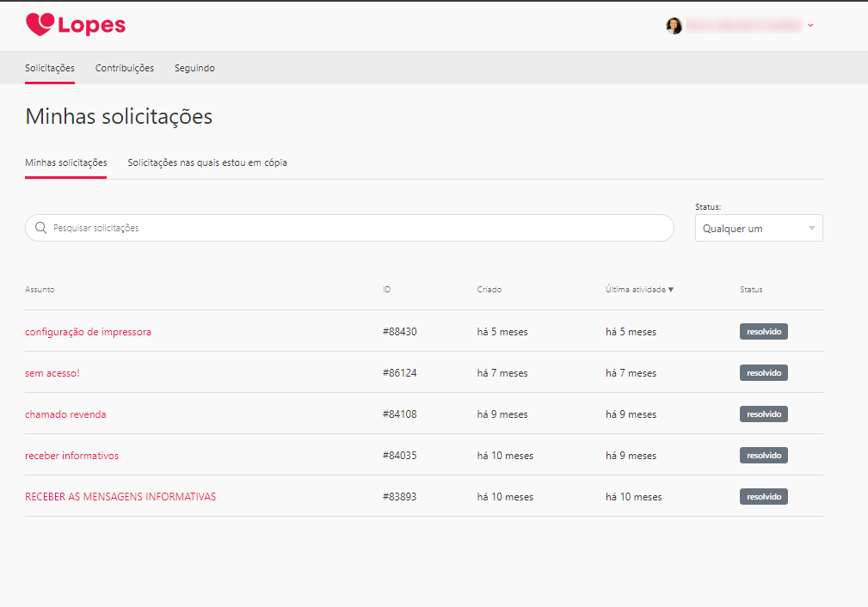Select the Solicitações navigation tab
Screen dimensions: 868x607
coord(50,68)
